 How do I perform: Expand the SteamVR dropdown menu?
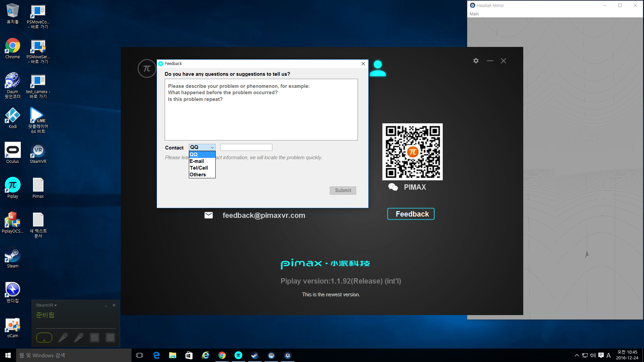pyautogui.click(x=46, y=305)
